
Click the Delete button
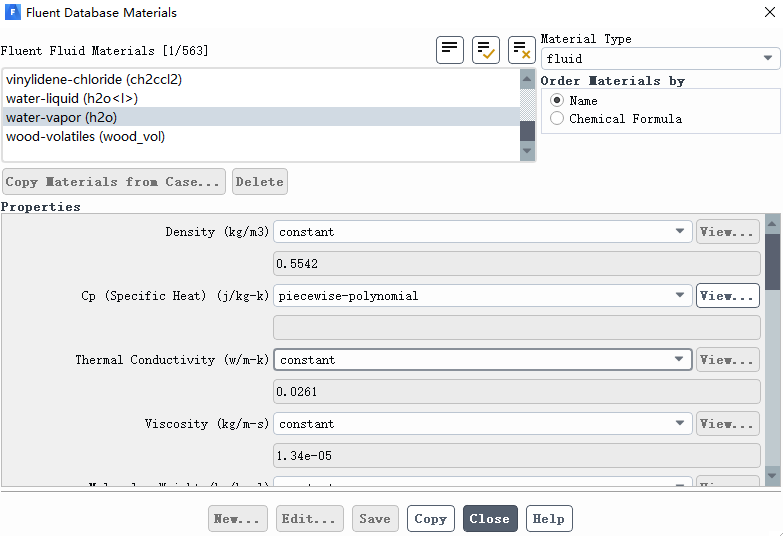click(260, 182)
